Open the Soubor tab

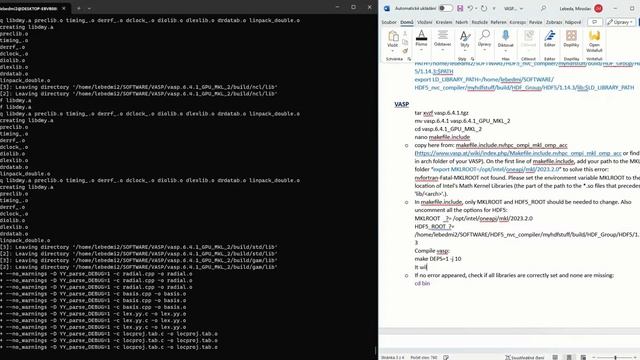389,22
